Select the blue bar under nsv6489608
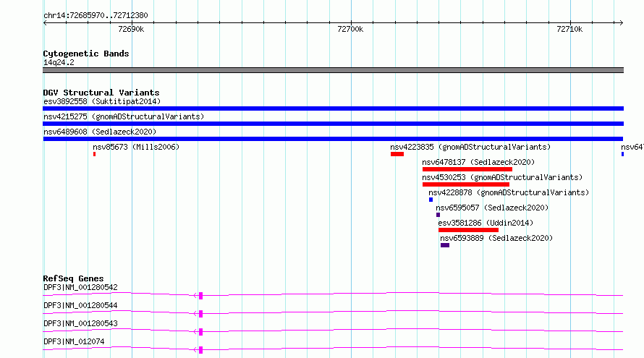 [x=333, y=139]
